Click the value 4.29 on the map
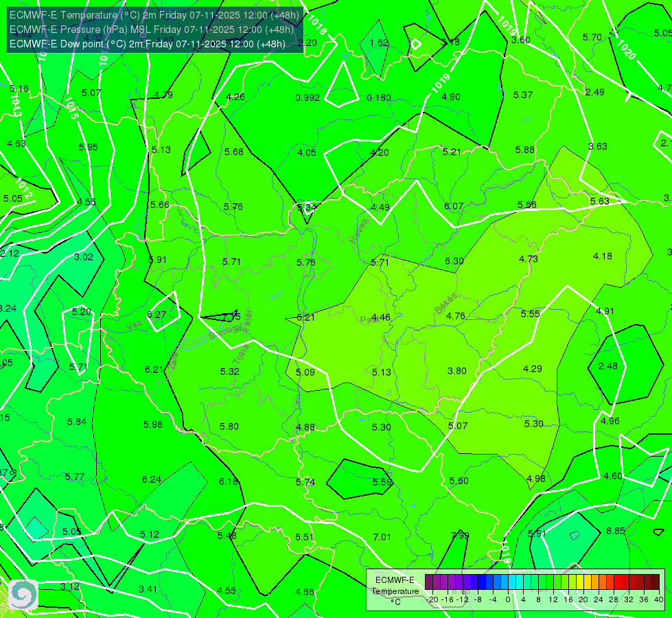 [x=533, y=369]
